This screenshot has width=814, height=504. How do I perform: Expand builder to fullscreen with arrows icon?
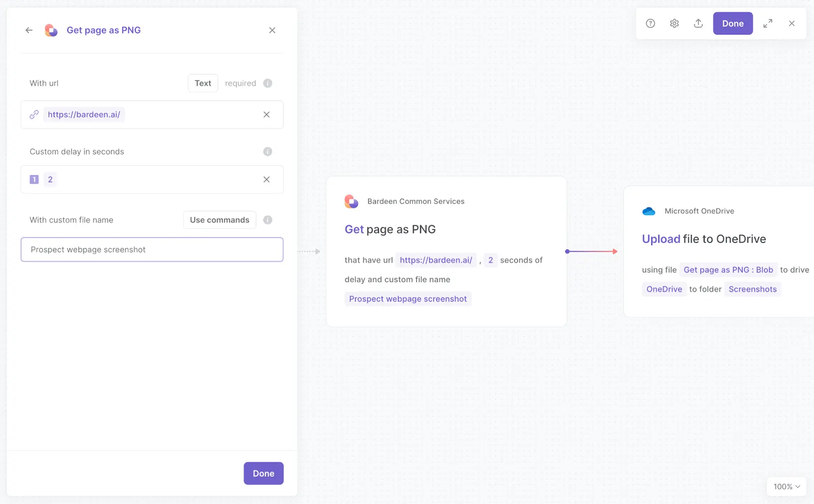[768, 23]
